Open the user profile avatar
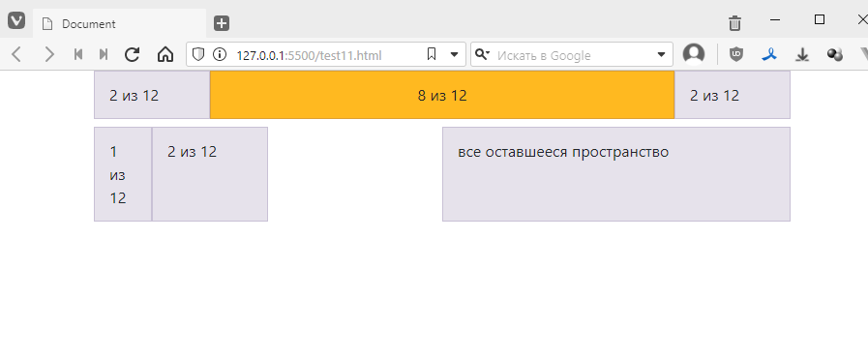 pos(694,54)
